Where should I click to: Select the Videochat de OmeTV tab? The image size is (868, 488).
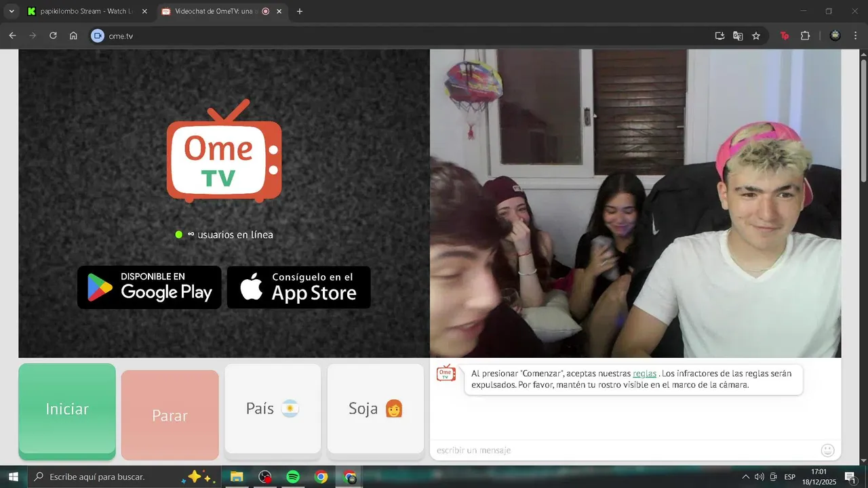(x=221, y=12)
